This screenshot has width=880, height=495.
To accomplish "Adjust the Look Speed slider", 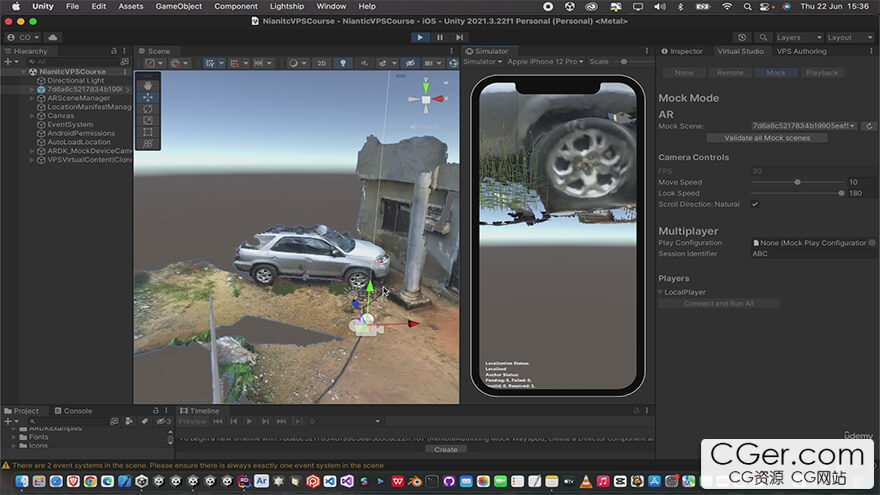I will [x=797, y=193].
